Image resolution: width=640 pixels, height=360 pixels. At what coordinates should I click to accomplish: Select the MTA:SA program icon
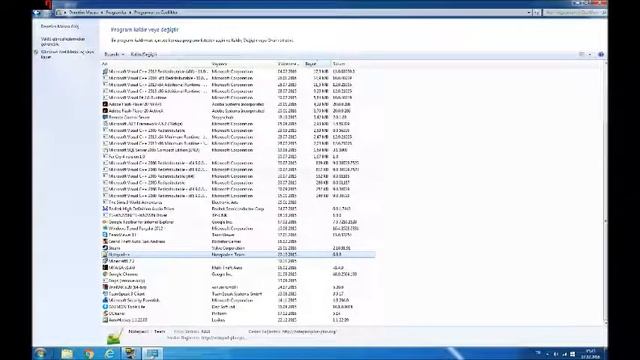tap(105, 267)
